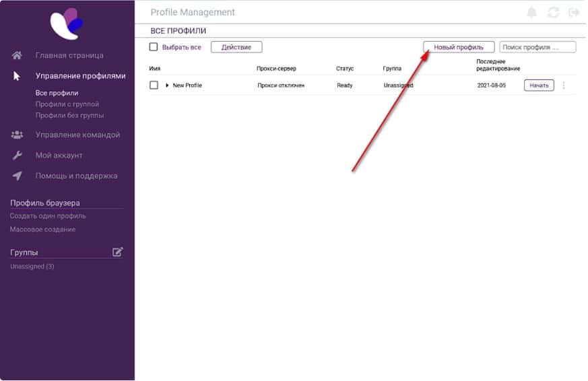
Task: Open the "Действие" actions dropdown
Action: coord(236,47)
